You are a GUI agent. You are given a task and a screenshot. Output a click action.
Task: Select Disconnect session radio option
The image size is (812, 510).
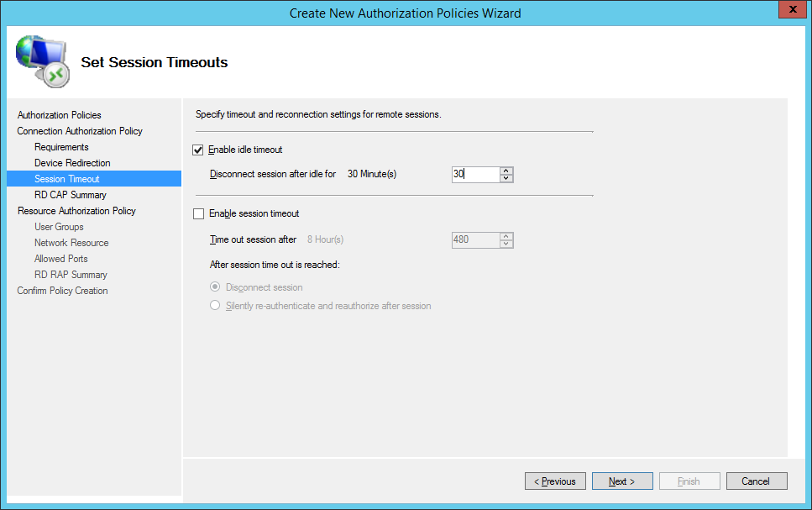coord(215,287)
